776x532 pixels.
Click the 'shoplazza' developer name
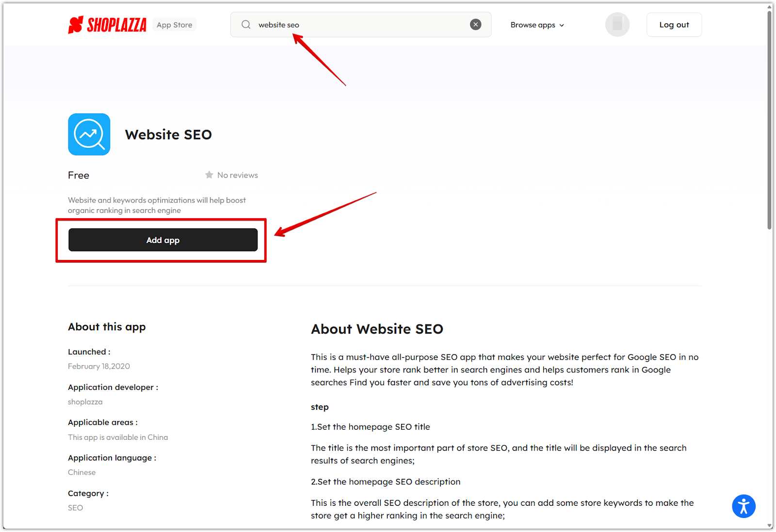point(85,402)
